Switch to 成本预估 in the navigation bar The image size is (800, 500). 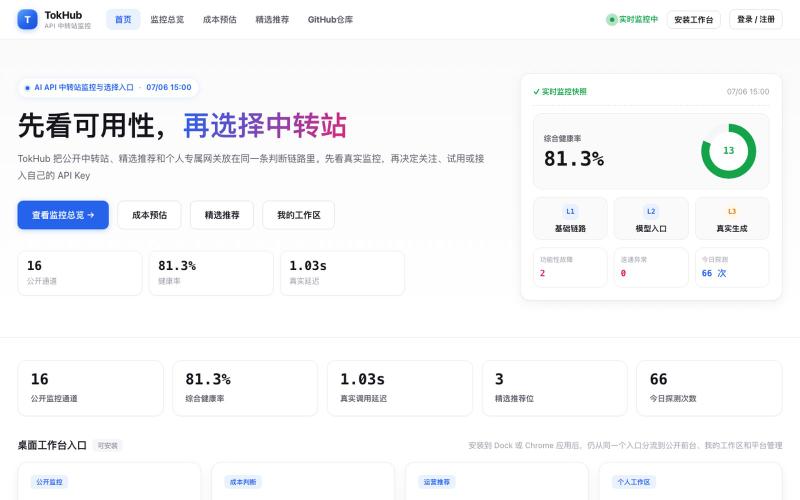tap(219, 19)
